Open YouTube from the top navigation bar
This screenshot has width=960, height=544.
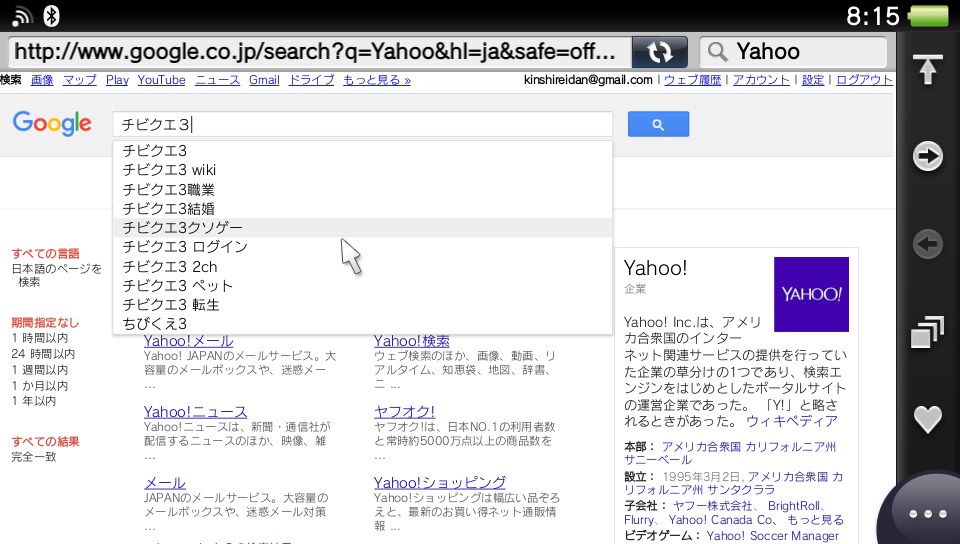tap(161, 80)
